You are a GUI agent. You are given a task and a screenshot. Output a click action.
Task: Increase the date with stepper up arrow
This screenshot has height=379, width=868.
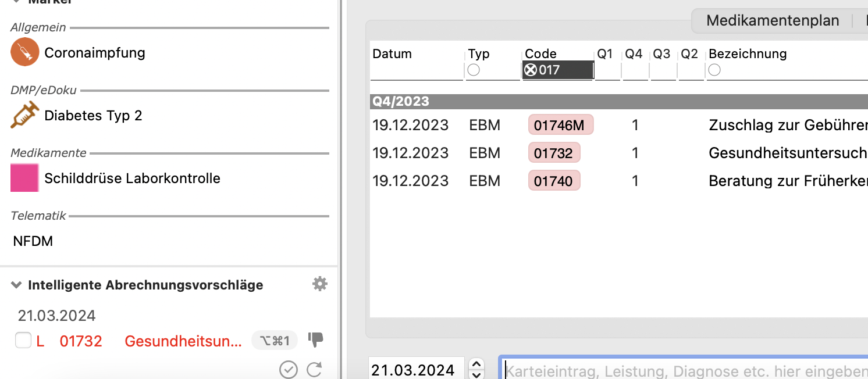click(476, 364)
